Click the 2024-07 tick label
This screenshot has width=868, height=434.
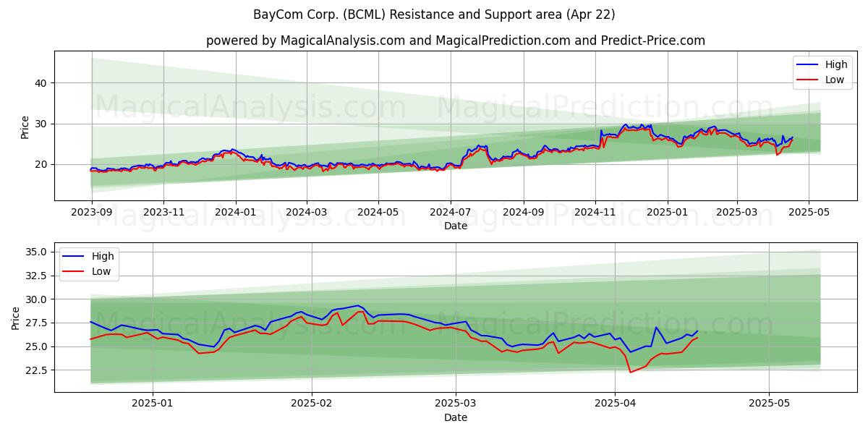click(451, 212)
